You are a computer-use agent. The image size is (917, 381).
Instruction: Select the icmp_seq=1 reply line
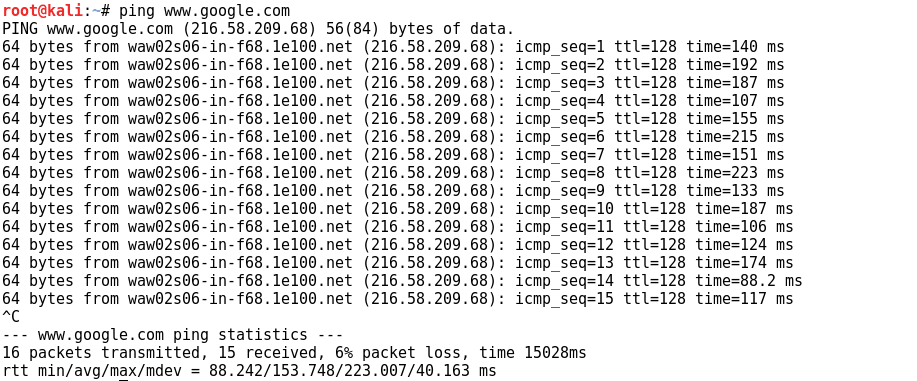(393, 47)
